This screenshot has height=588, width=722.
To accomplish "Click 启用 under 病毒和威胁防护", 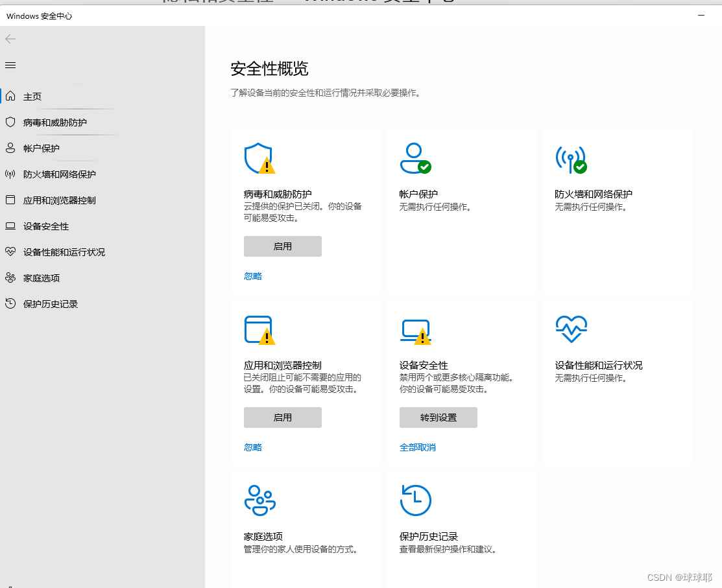I will coord(282,246).
